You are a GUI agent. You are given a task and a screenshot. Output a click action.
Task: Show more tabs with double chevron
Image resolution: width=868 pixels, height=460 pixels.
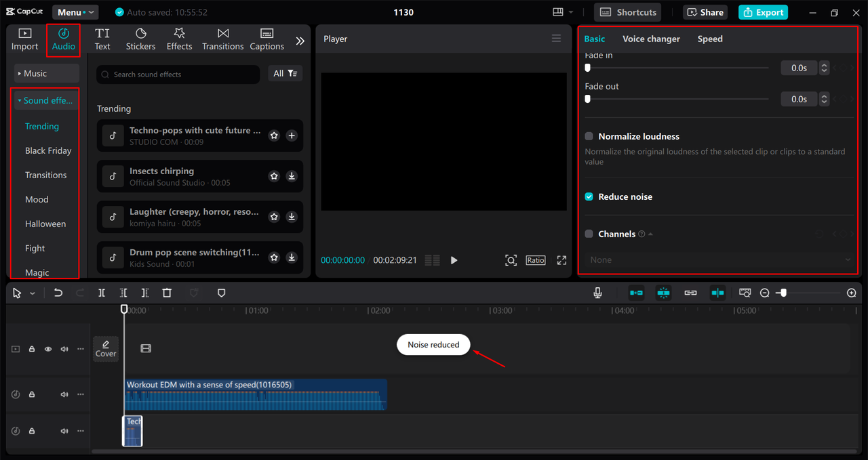300,41
